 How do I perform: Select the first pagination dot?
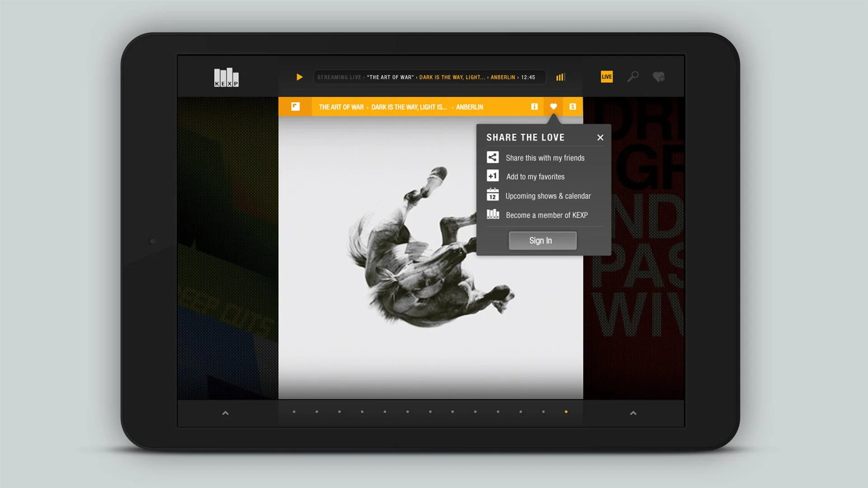(294, 412)
